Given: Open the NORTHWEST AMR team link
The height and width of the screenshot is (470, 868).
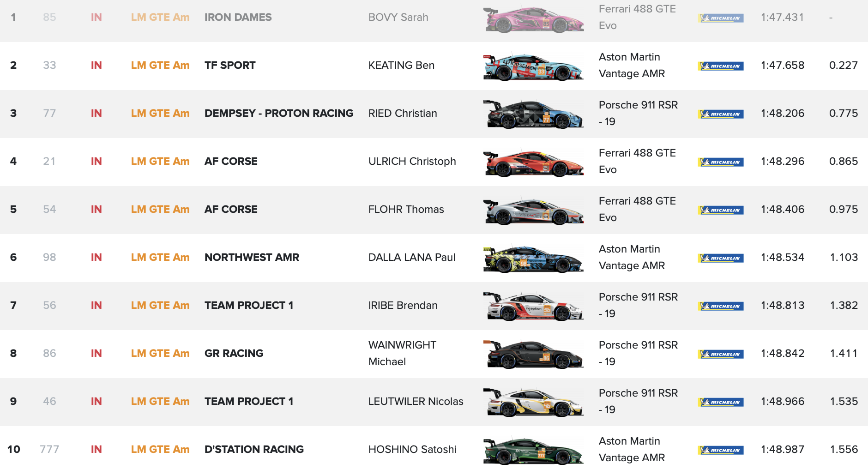Looking at the screenshot, I should [x=252, y=257].
